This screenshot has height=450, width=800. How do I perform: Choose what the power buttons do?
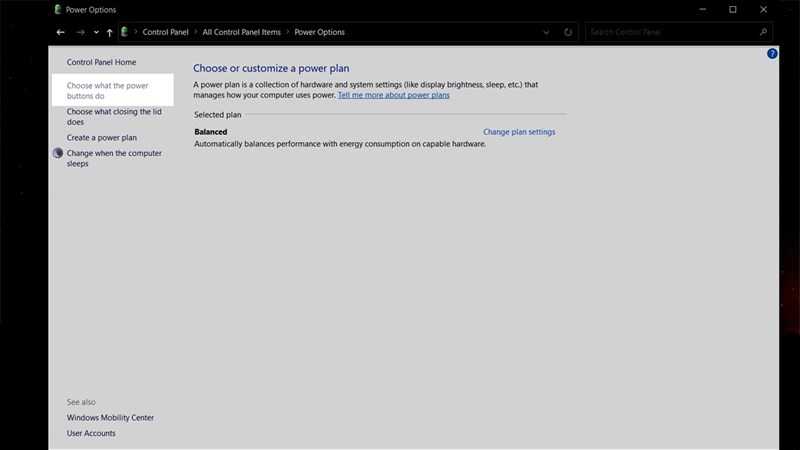click(x=107, y=91)
